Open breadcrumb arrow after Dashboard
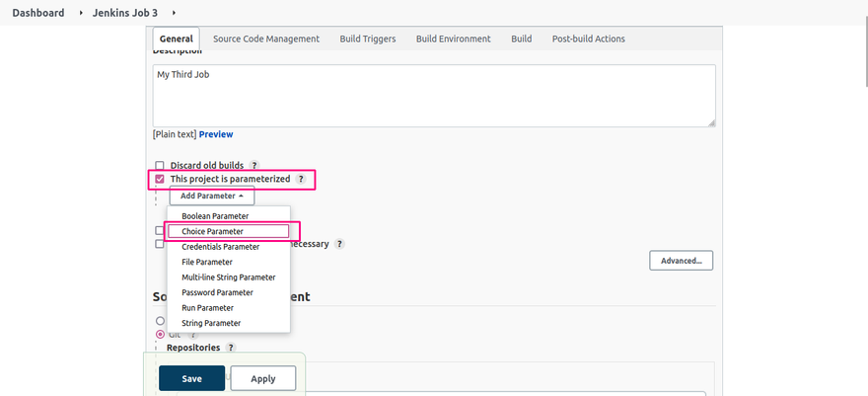 pos(81,12)
